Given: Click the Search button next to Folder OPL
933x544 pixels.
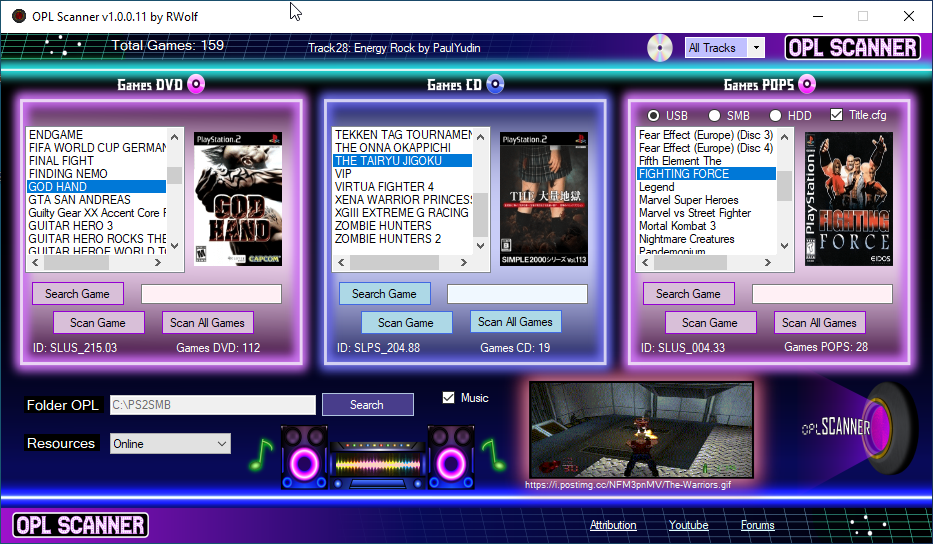Looking at the screenshot, I should 368,405.
